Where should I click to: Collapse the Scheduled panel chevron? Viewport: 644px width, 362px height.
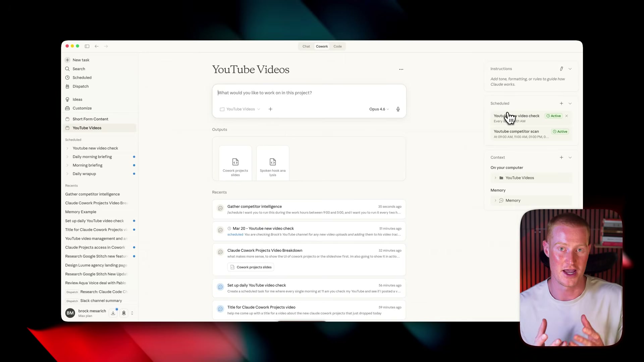[x=570, y=103]
